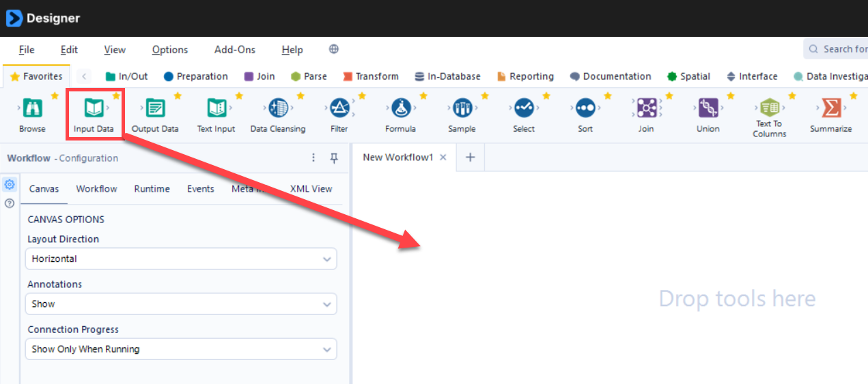Close the New Workflow1 tab
Viewport: 868px width, 384px height.
coord(443,158)
